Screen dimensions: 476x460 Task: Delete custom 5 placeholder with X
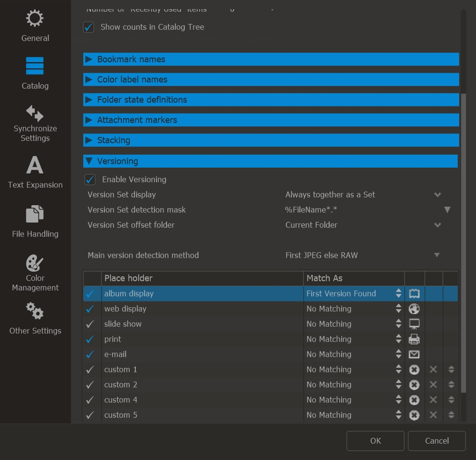point(433,415)
